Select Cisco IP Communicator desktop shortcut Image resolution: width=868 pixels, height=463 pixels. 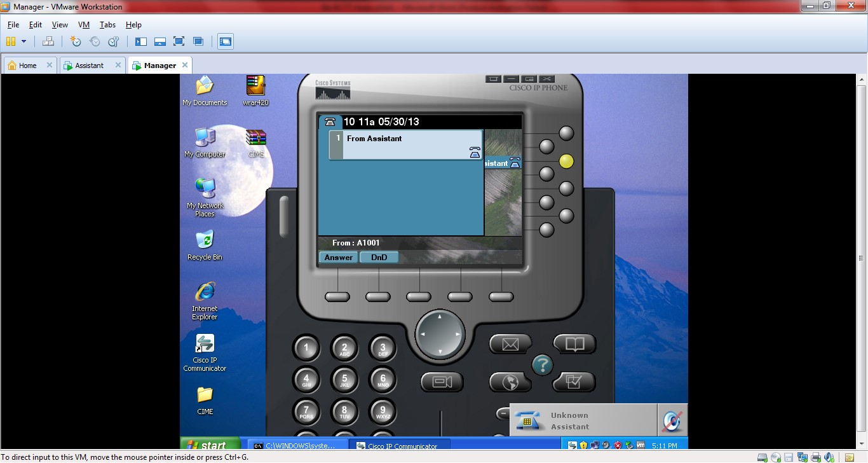click(x=205, y=353)
